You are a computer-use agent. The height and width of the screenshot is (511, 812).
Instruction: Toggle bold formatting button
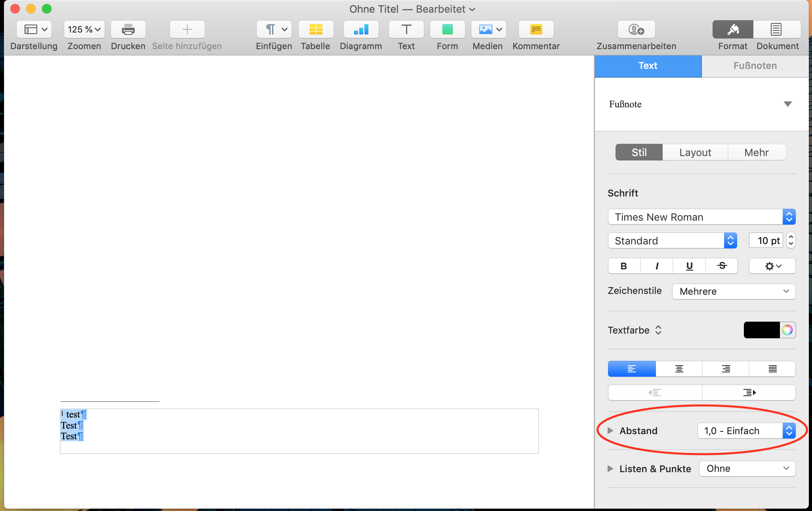coord(624,266)
